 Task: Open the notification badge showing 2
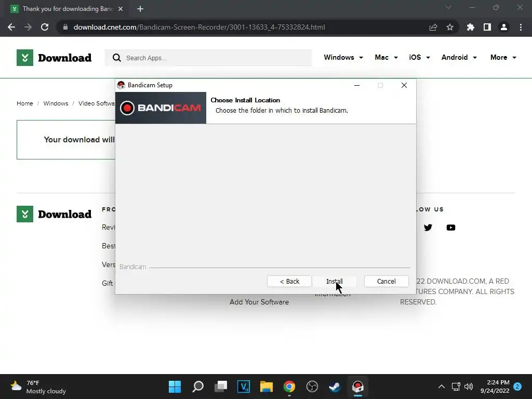coord(517,387)
